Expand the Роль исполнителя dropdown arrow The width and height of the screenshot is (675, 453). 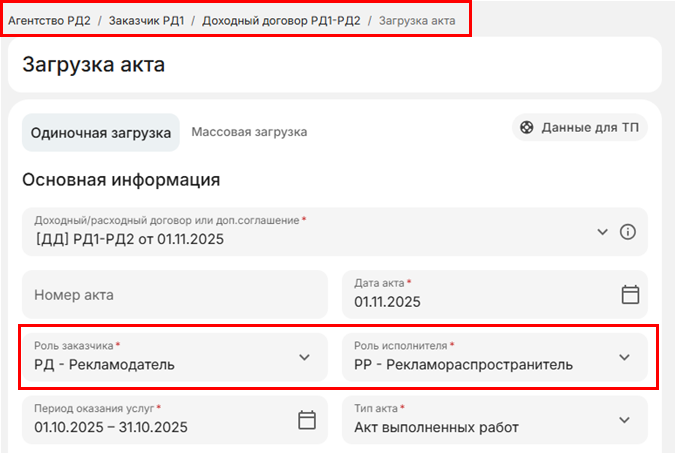[624, 357]
